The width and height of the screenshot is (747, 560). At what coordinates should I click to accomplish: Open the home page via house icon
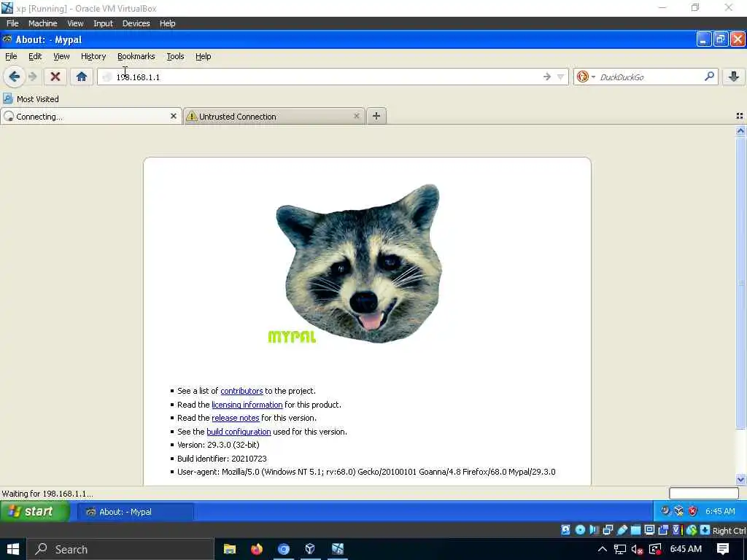click(82, 77)
